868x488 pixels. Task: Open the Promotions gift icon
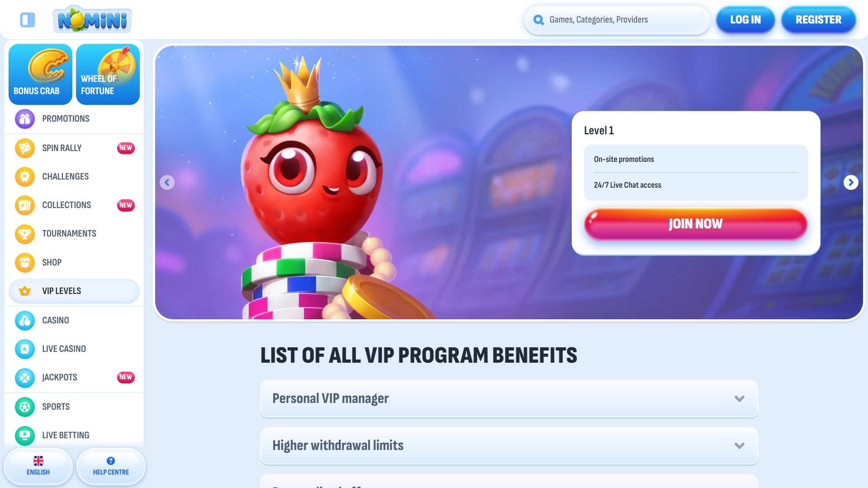click(25, 119)
